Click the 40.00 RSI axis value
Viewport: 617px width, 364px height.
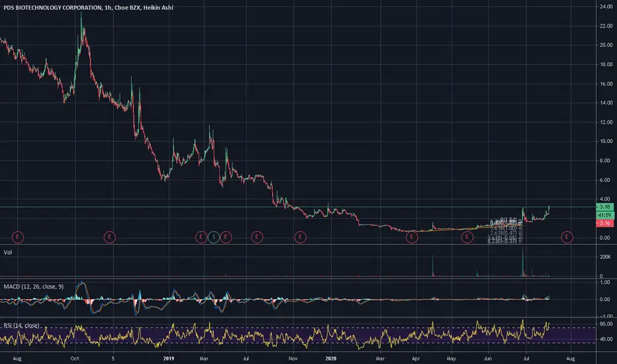point(606,340)
